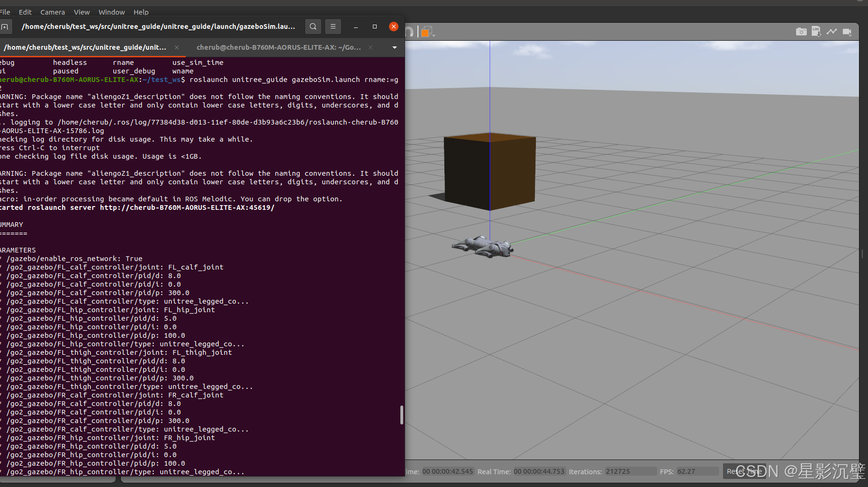The height and width of the screenshot is (487, 868).
Task: Open the Gazebo data logger icon
Action: (x=816, y=32)
